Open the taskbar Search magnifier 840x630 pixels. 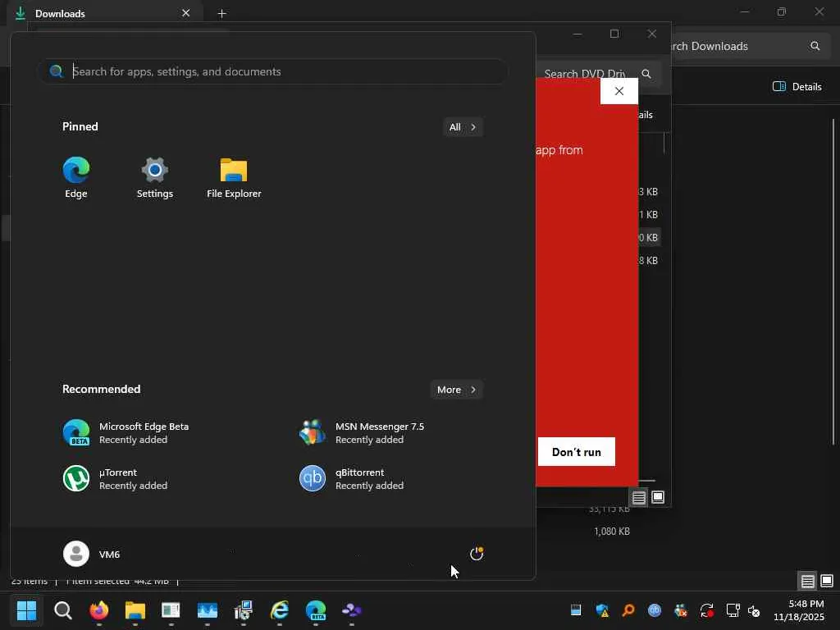pos(62,610)
